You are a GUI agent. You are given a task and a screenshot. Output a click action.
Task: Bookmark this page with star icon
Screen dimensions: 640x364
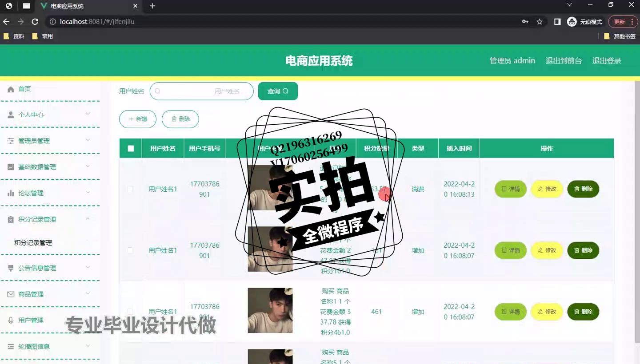click(540, 22)
